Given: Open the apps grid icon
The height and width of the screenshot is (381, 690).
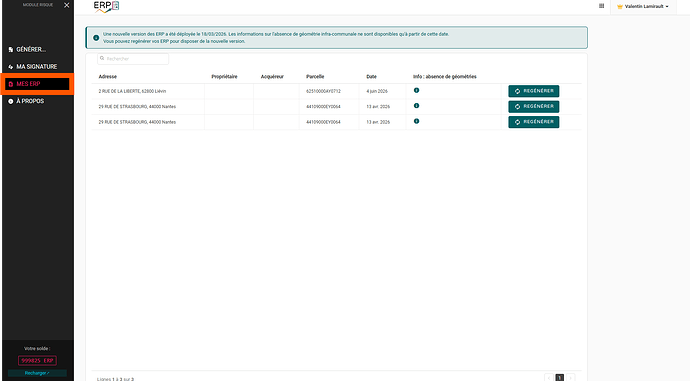Looking at the screenshot, I should click(602, 6).
